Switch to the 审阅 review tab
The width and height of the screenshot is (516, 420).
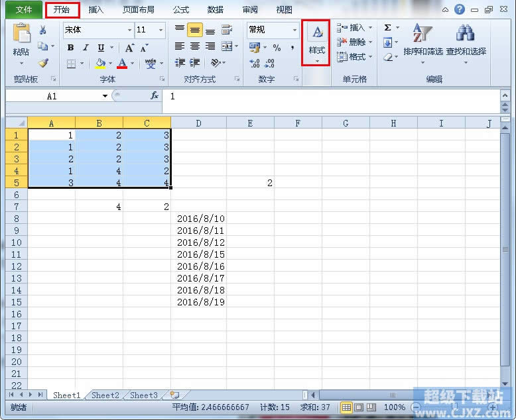pos(250,10)
